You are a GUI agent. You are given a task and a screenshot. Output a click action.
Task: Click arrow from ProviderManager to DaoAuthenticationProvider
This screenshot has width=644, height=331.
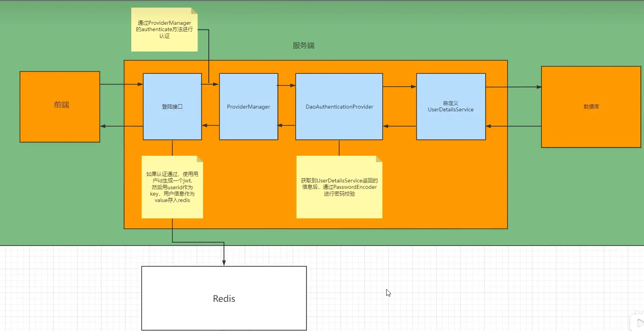coord(286,85)
